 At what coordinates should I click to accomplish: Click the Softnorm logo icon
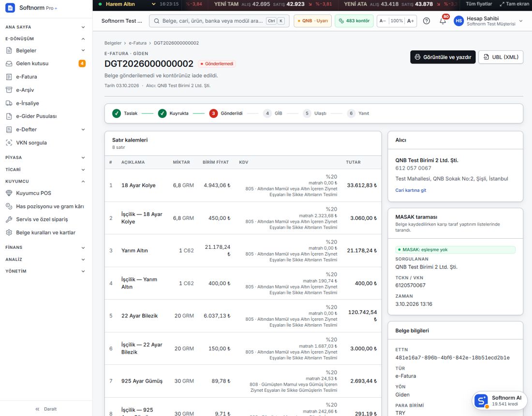[10, 8]
